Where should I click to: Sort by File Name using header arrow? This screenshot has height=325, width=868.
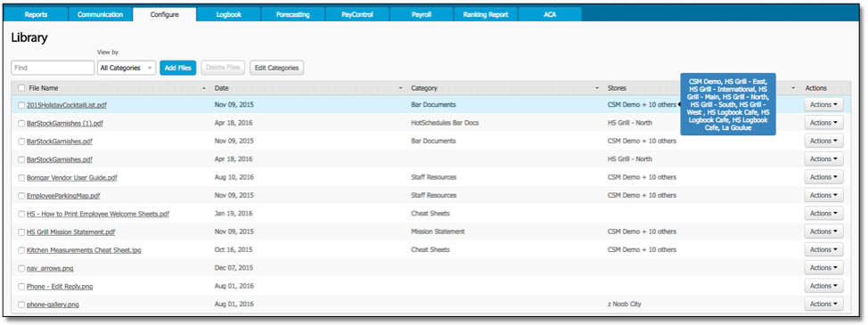pyautogui.click(x=204, y=88)
